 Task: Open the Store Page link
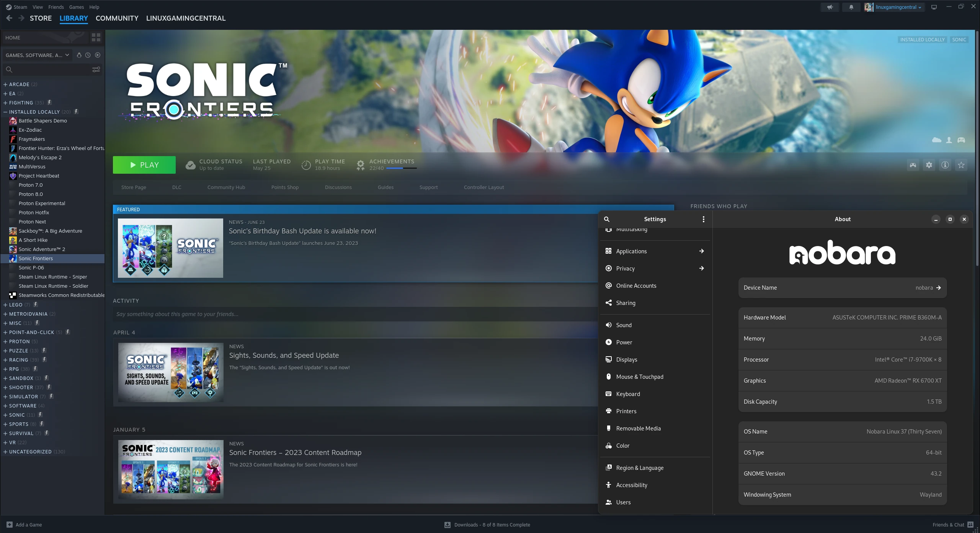[134, 187]
